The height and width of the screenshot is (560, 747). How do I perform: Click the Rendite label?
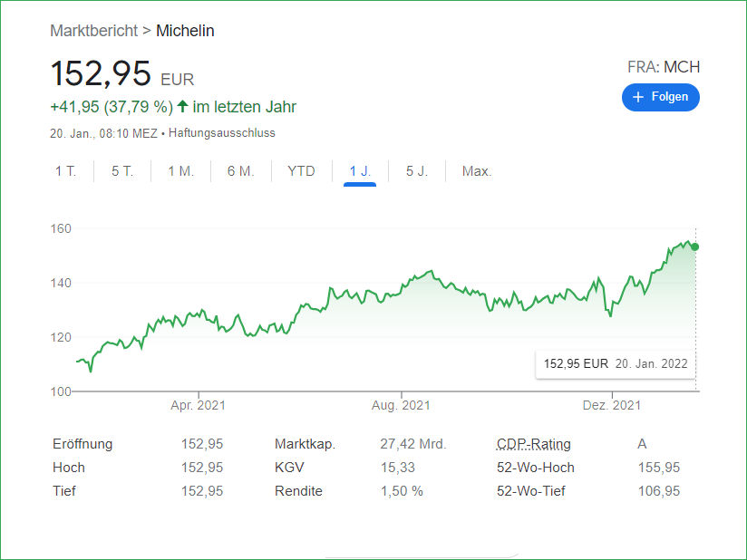pos(298,491)
